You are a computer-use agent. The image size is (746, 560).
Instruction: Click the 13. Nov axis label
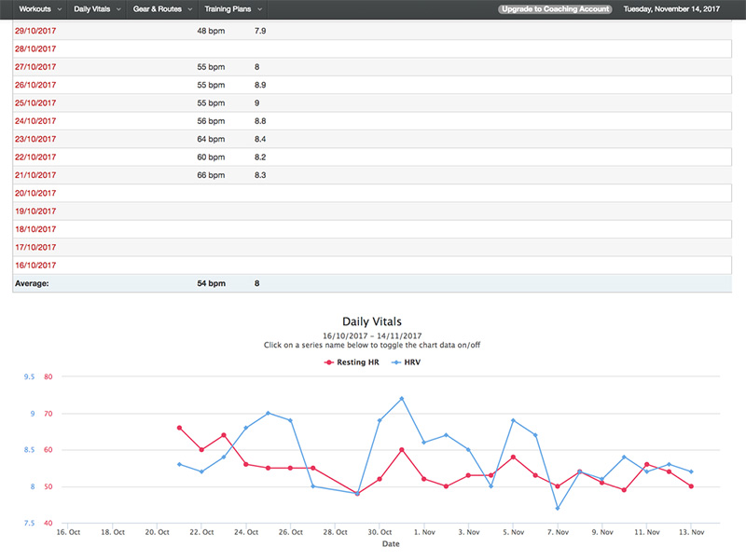click(x=691, y=532)
